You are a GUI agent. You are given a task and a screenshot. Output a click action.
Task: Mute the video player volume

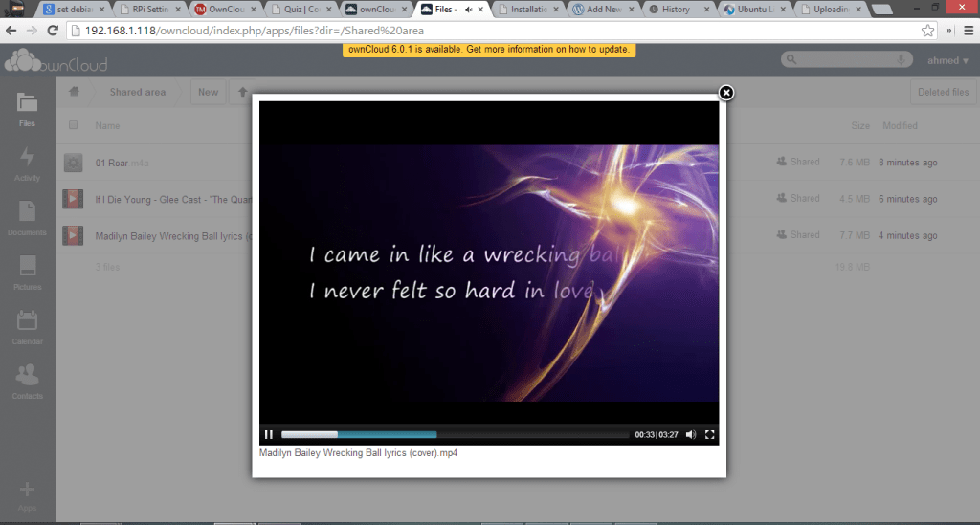[691, 435]
